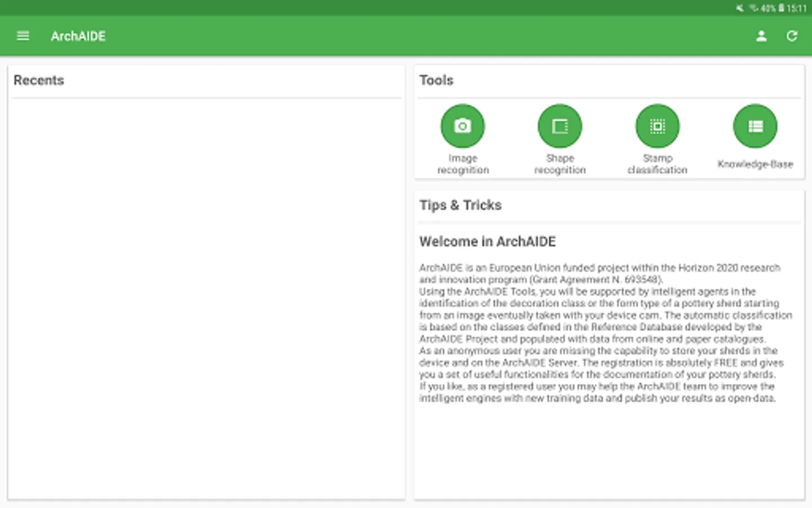Viewport: 812px width, 508px height.
Task: Select the 'Stamp classification' label
Action: 657,164
